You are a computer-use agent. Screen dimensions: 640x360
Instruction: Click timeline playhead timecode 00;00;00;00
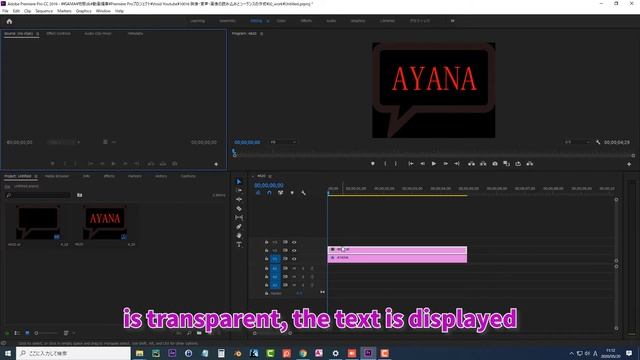click(269, 185)
